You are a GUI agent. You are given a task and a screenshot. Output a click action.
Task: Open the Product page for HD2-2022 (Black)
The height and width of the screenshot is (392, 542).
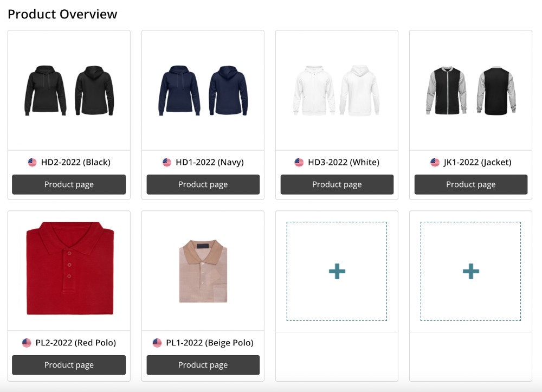(68, 184)
